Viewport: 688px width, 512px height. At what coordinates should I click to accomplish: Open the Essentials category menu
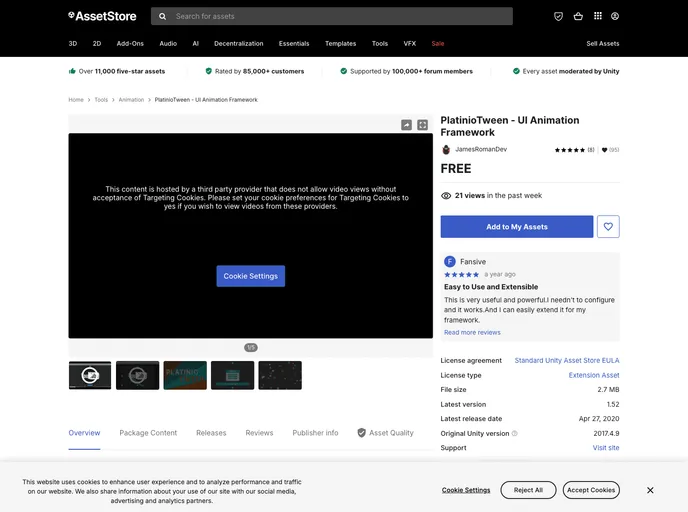click(294, 43)
